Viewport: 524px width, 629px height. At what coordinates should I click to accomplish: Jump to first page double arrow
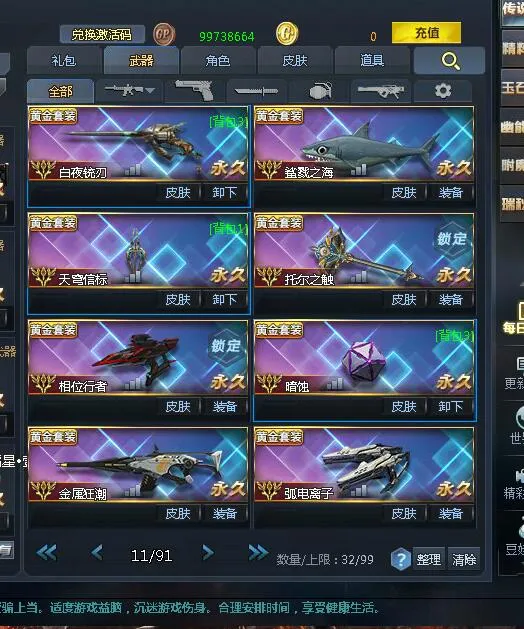[47, 553]
